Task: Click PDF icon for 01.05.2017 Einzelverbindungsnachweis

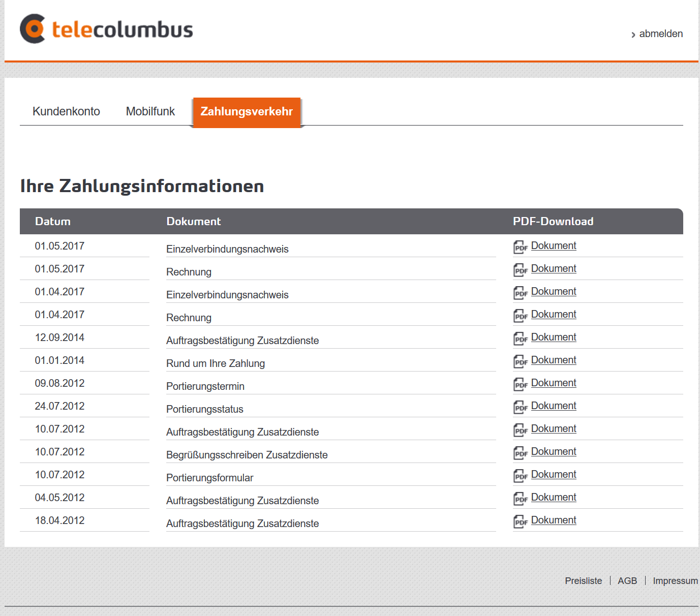Action: pos(520,247)
